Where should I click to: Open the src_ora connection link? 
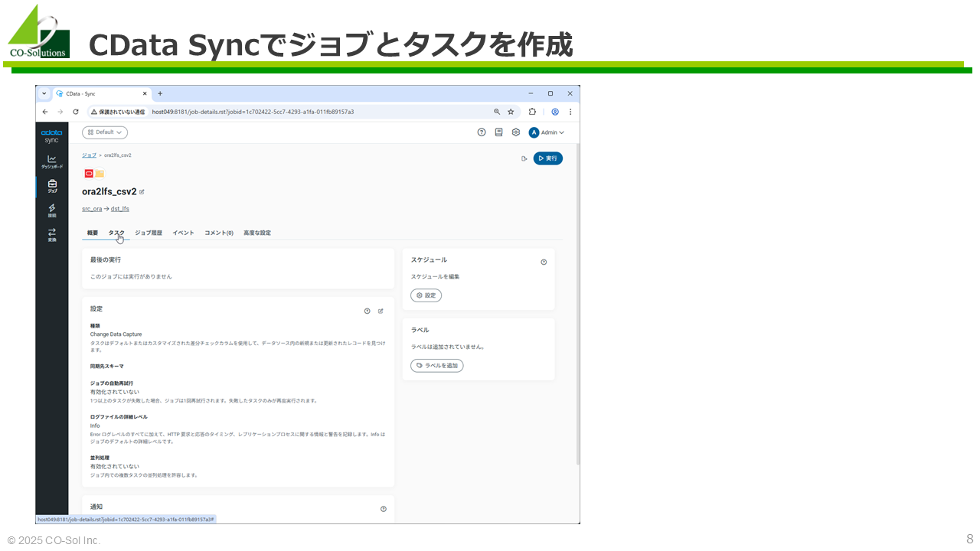click(92, 209)
